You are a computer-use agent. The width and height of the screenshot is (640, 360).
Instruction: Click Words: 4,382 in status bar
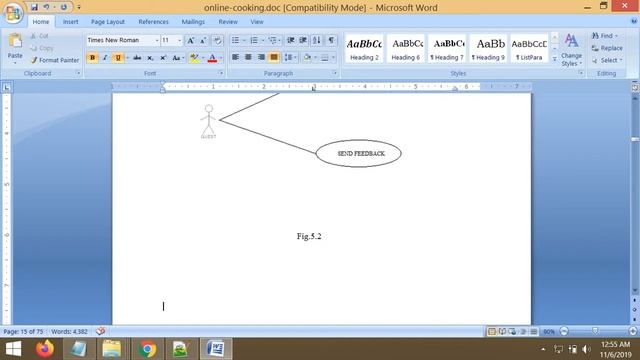pos(69,332)
